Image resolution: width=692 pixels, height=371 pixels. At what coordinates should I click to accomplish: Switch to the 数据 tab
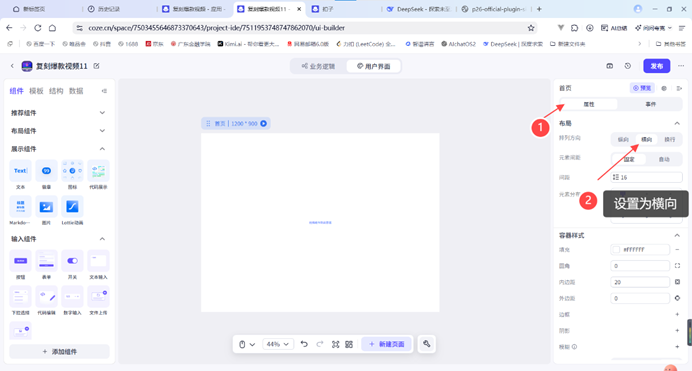(x=76, y=91)
